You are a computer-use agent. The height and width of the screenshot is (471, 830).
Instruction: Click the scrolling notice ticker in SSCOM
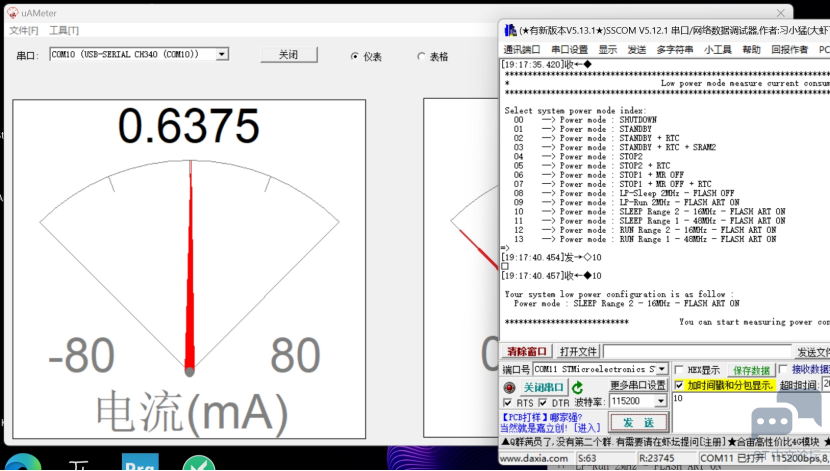tap(665, 441)
